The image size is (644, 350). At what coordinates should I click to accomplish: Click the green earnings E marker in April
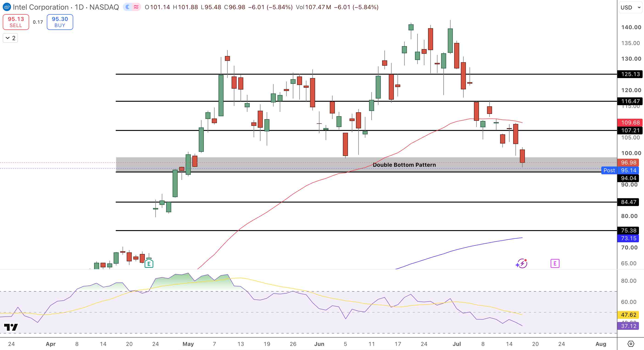(x=149, y=263)
